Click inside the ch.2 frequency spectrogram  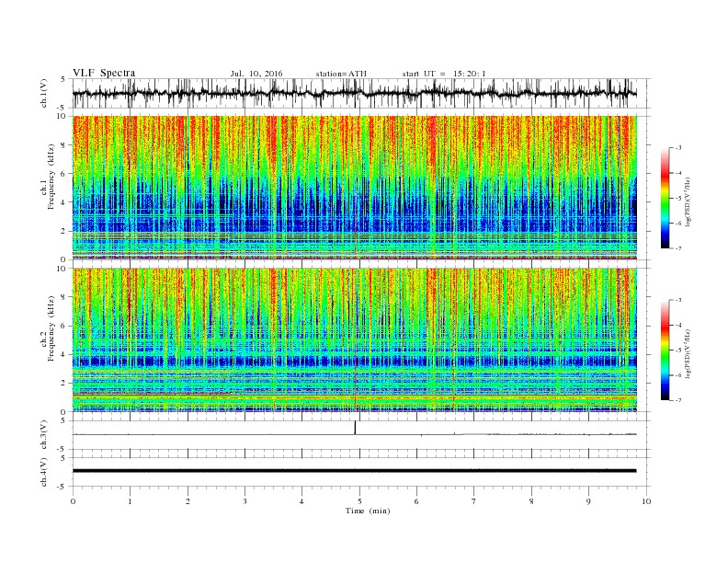pyautogui.click(x=355, y=339)
